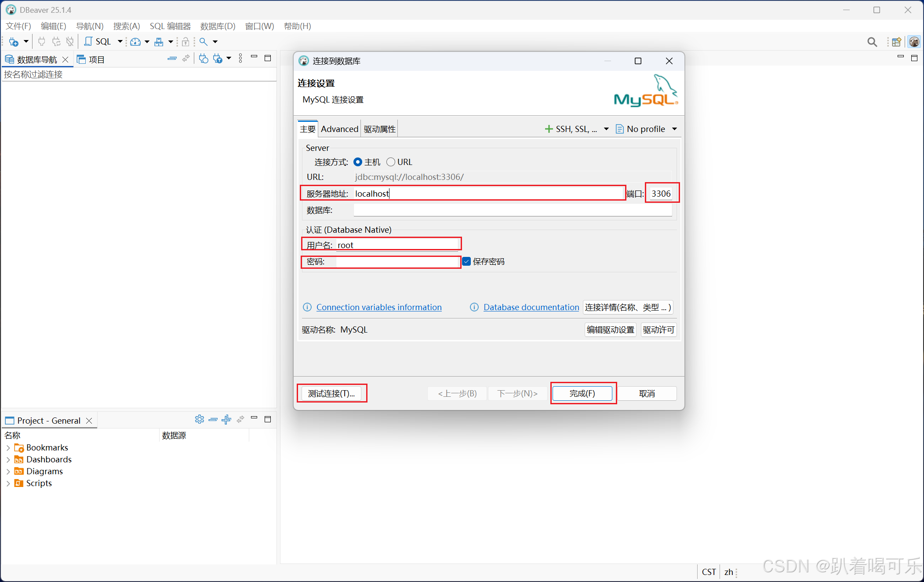Open the Database documentation link
Screen dimensions: 924x582
531,307
